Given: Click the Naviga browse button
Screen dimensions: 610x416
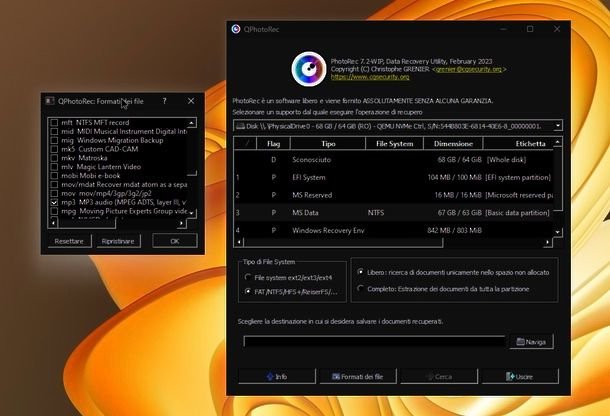Looking at the screenshot, I should pos(531,342).
